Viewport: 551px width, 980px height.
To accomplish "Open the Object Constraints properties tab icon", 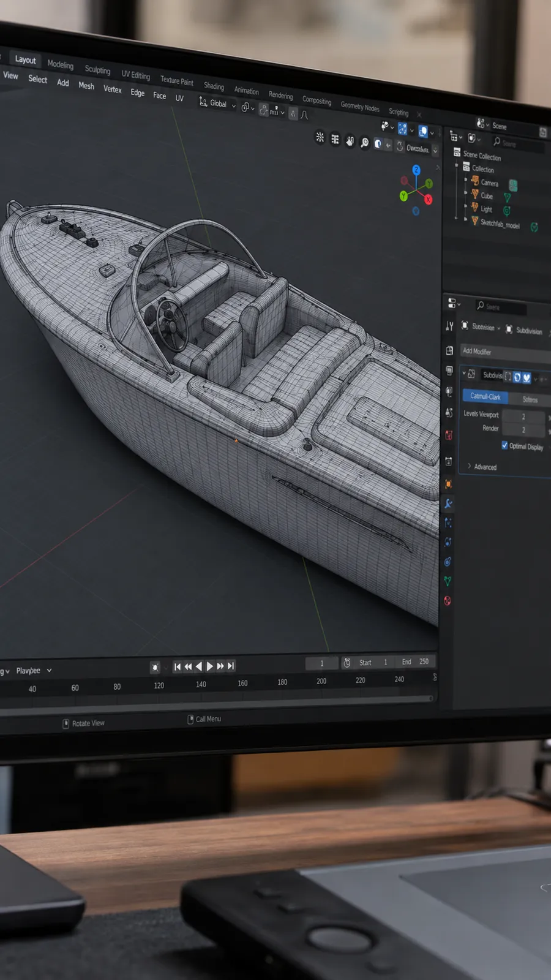I will 448,562.
